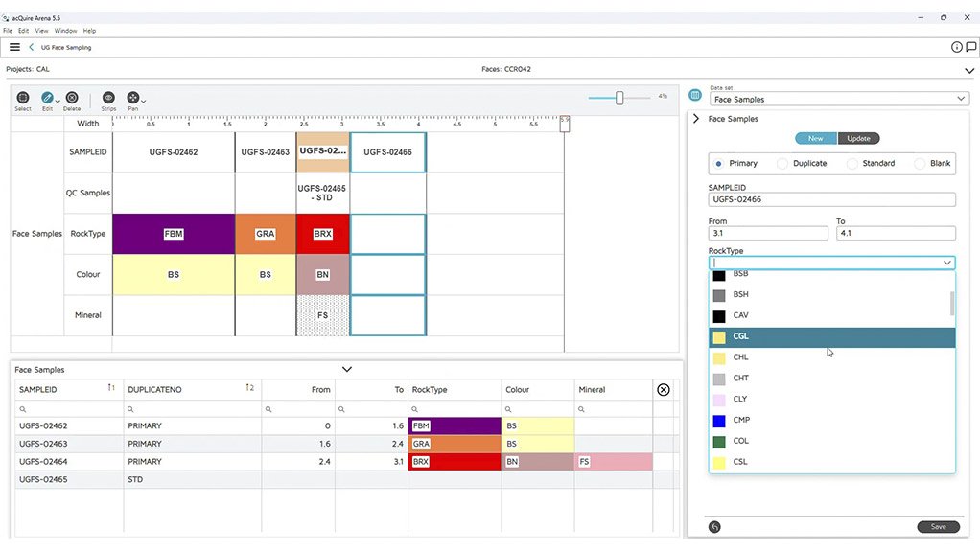Click the DUPLICATENO column sort icon
Screen dimensions: 980x551
tap(249, 388)
